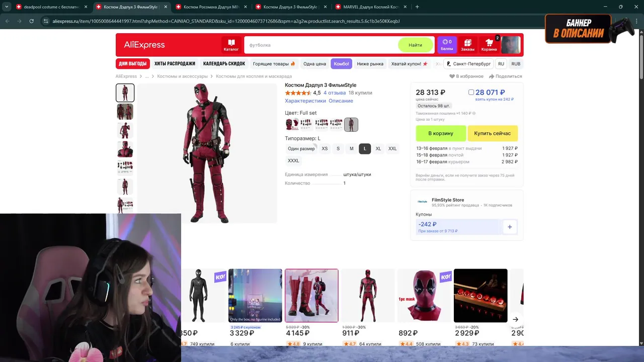Select the first color variant (mask)
The height and width of the screenshot is (362, 644).
pos(292,124)
